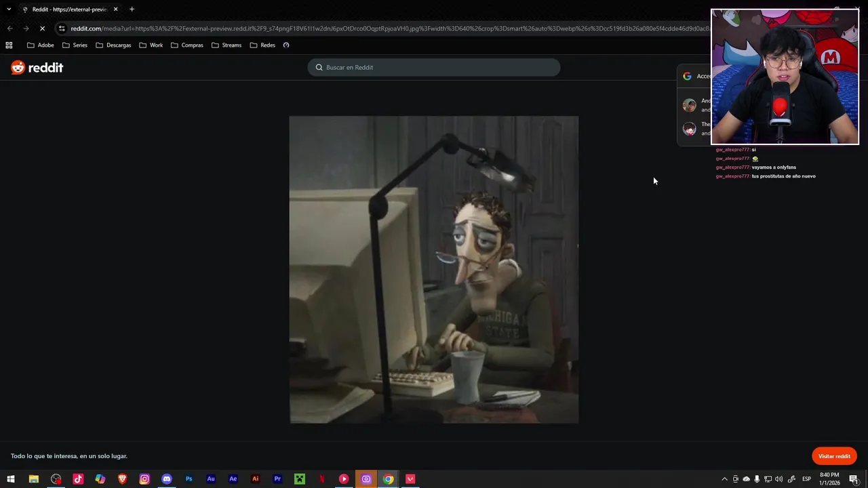Open Minecraft from taskbar
868x488 pixels.
coord(300,479)
